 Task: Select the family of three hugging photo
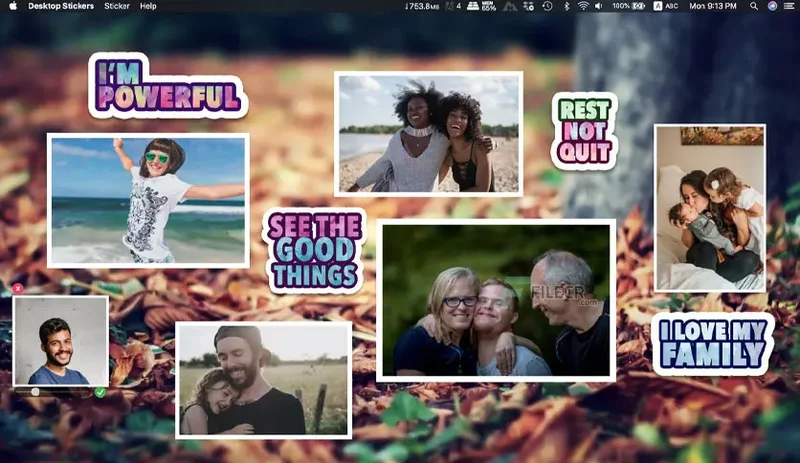click(496, 301)
